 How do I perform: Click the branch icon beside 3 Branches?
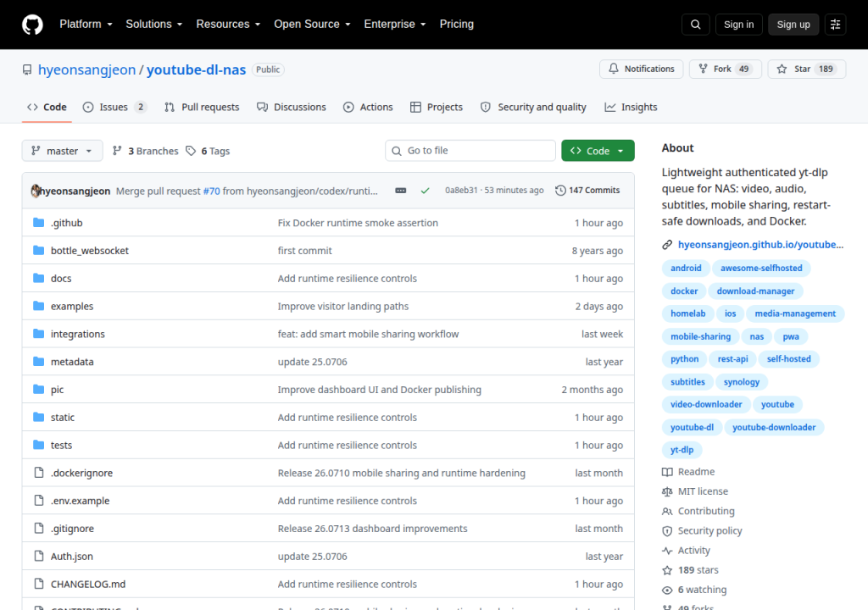point(117,151)
